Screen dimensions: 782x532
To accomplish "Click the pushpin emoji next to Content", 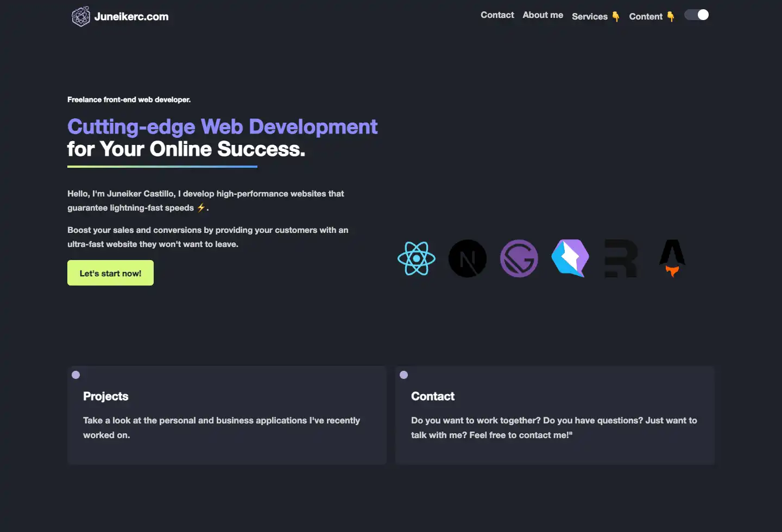I will click(670, 17).
